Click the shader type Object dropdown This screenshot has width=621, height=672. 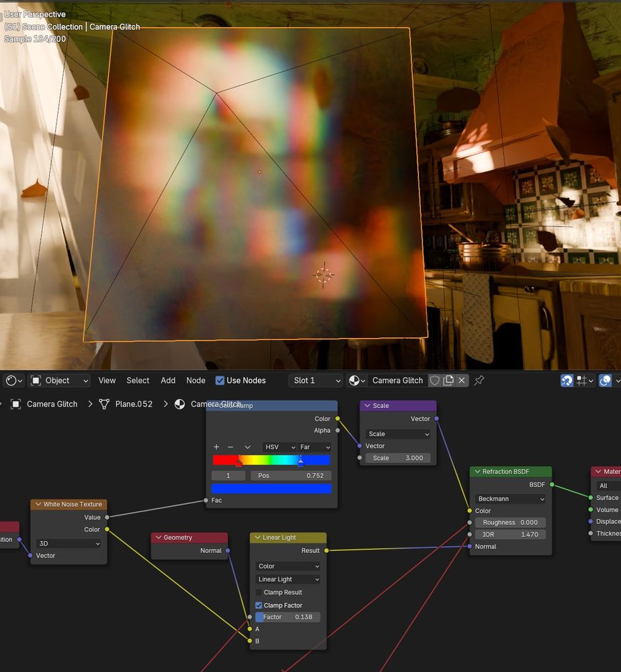(x=60, y=380)
